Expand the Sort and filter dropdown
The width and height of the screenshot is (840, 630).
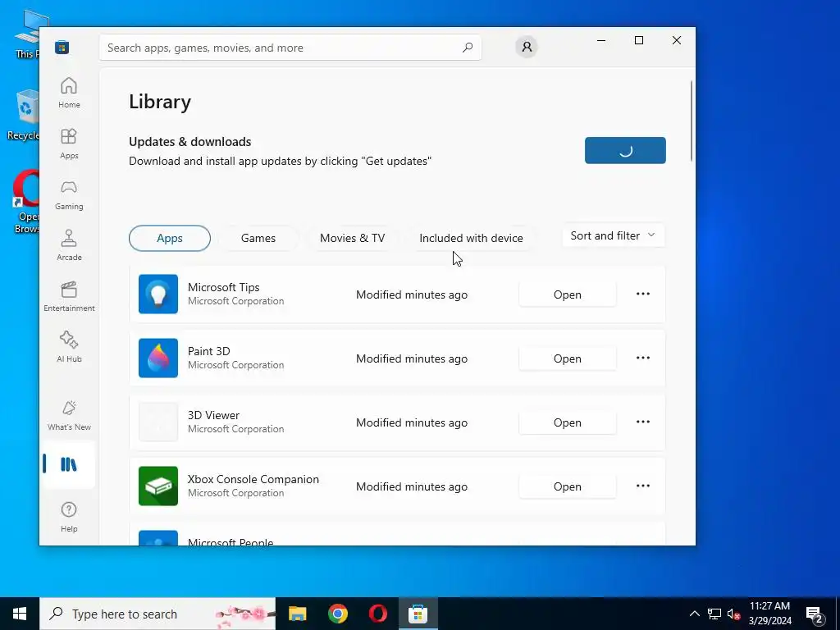pos(613,235)
